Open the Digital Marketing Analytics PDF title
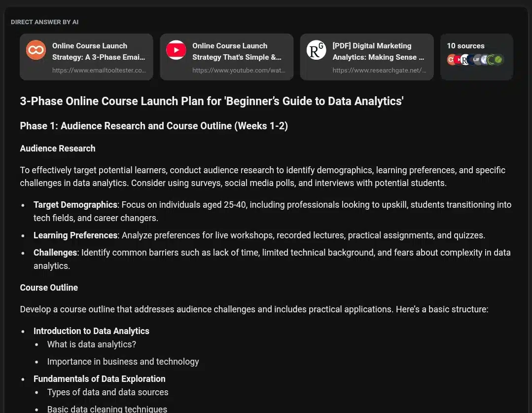 (378, 51)
